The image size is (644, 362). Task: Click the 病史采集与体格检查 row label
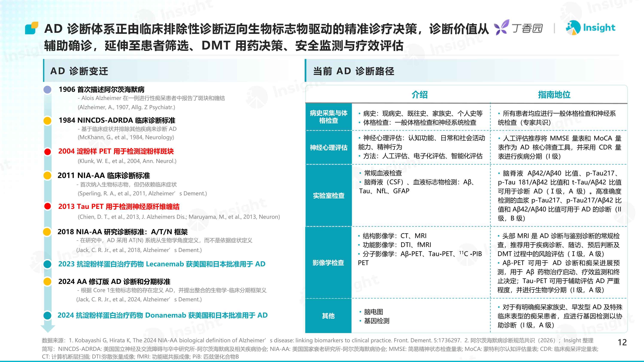[x=328, y=117]
